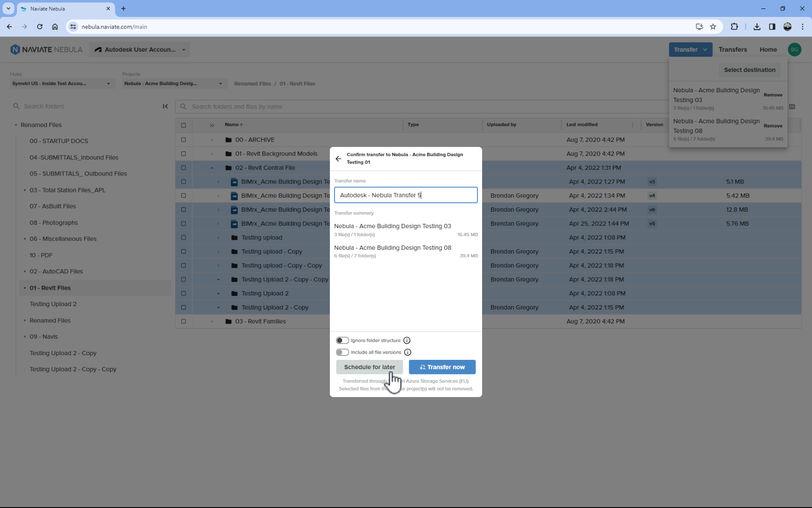Click folder icon of 00 - ARCHIVE

click(229, 140)
